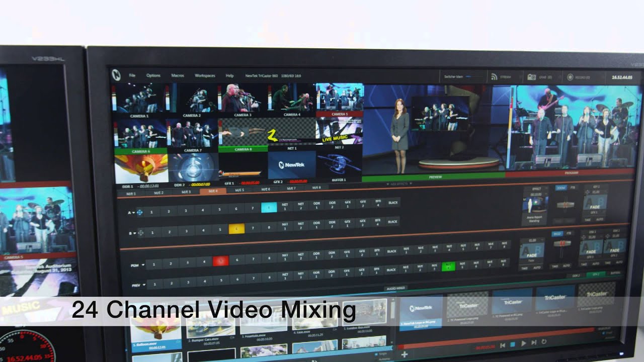The width and height of the screenshot is (644, 362).
Task: Open the row B dropdown arrow
Action: [135, 233]
